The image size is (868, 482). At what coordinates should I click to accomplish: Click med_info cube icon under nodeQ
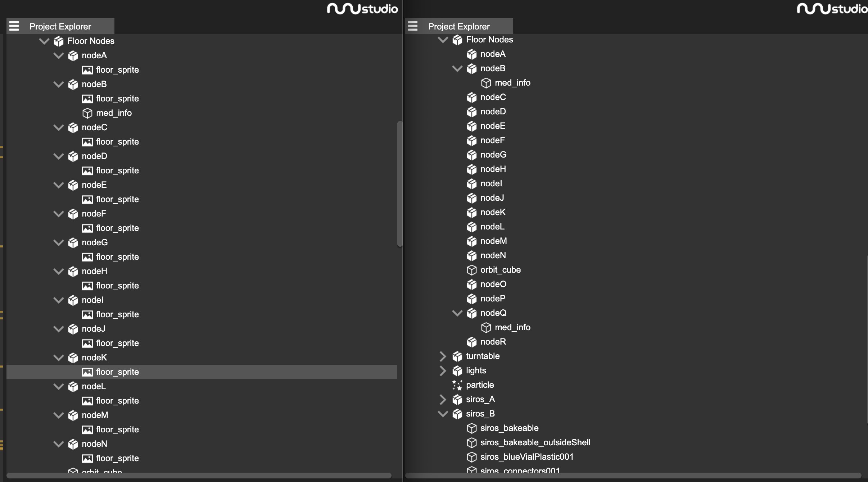click(x=486, y=328)
